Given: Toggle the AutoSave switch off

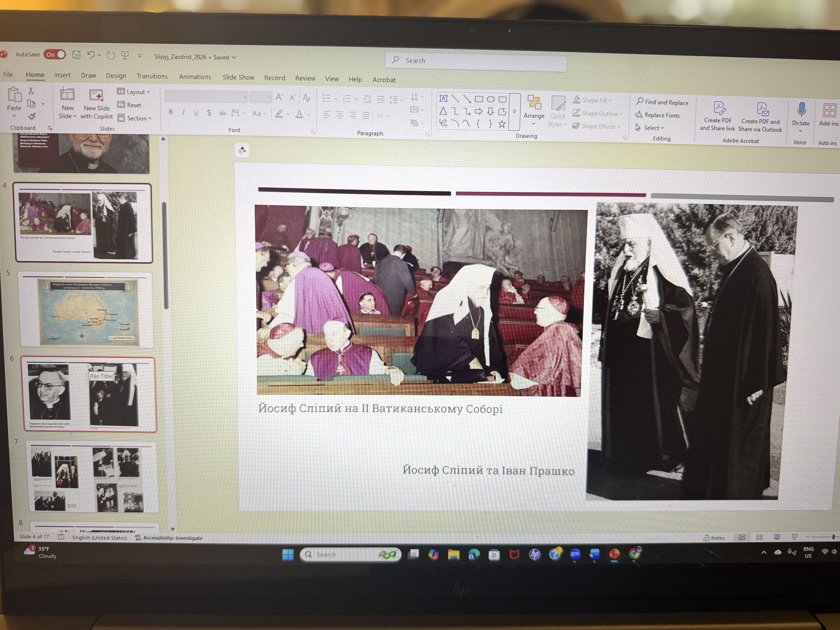Looking at the screenshot, I should [x=55, y=54].
